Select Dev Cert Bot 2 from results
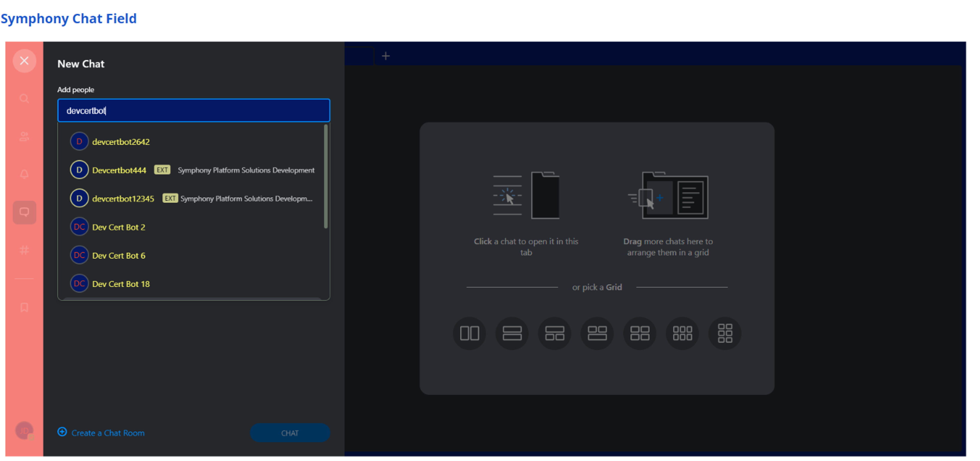This screenshot has width=980, height=461. click(194, 227)
